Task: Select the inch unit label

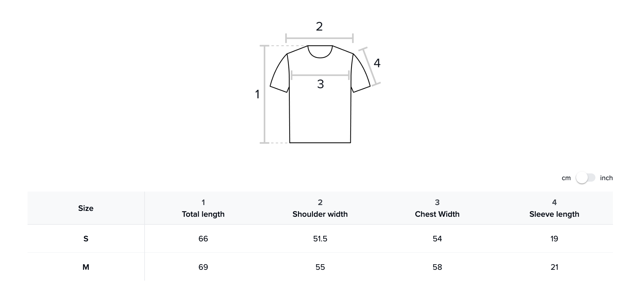Action: tap(606, 178)
